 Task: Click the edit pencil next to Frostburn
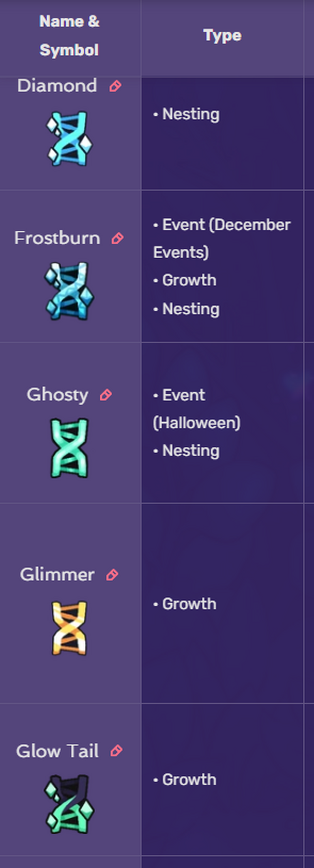118,238
